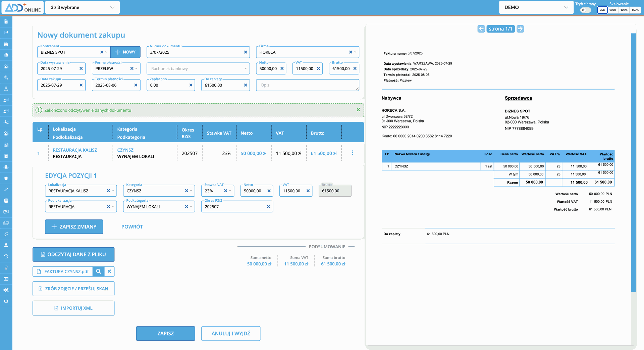Select 100% scaling option
Image resolution: width=644 pixels, height=350 pixels.
pyautogui.click(x=613, y=10)
